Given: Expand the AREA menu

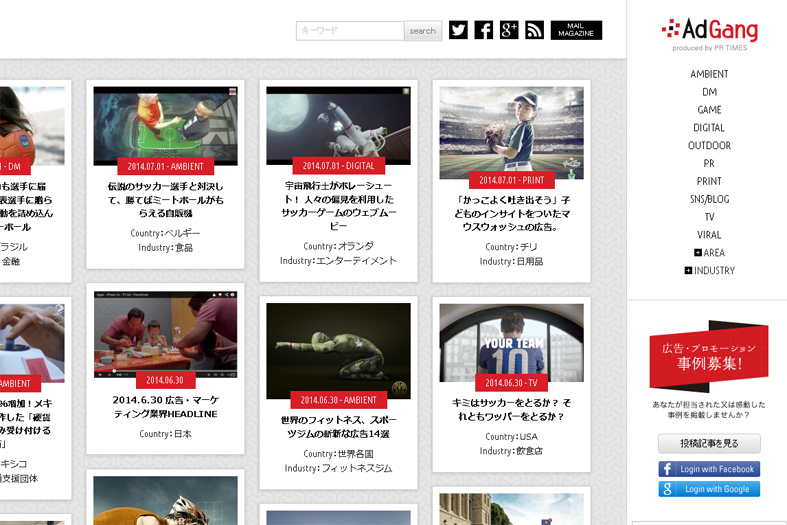Looking at the screenshot, I should click(x=709, y=252).
